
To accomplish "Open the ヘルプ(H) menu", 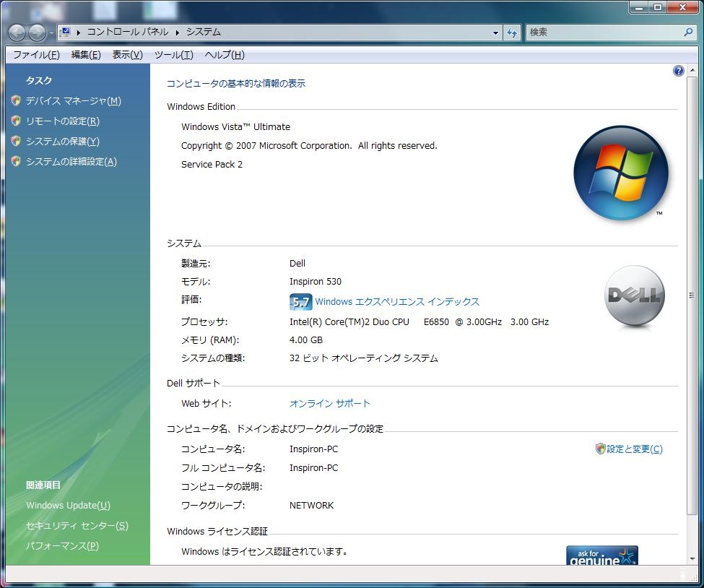I will [x=225, y=55].
